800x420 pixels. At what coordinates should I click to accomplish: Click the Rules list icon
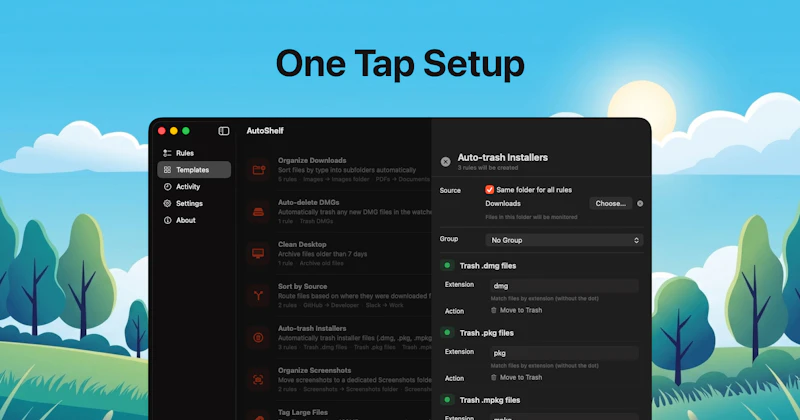pos(167,153)
